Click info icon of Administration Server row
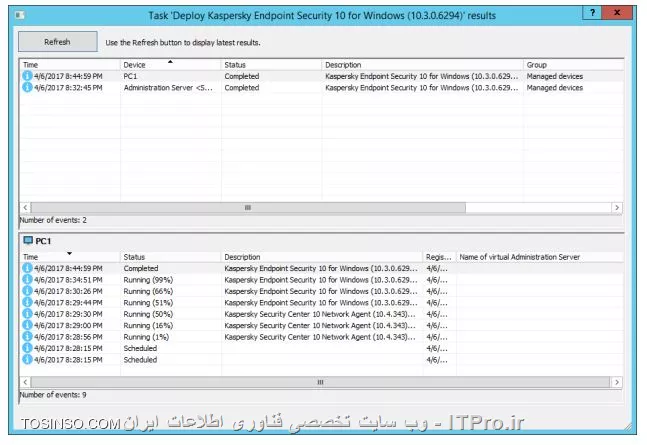Viewport: 647px width, 445px height. tap(27, 88)
